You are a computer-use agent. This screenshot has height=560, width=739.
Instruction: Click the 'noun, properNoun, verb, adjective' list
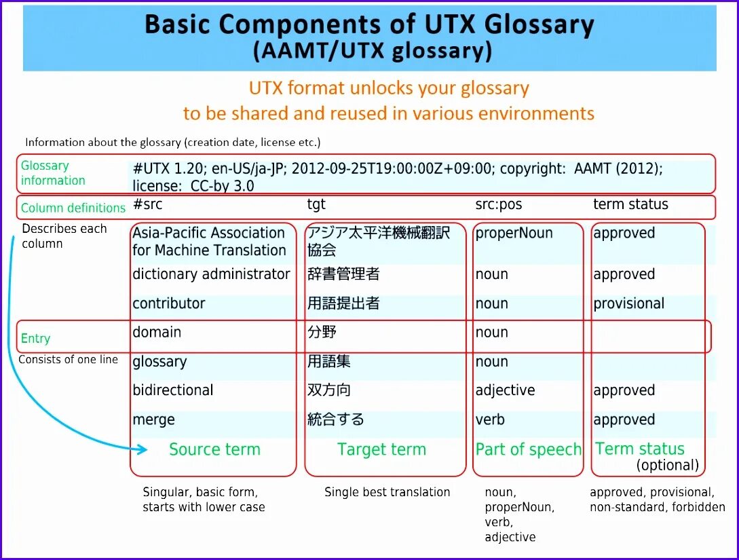(x=520, y=515)
